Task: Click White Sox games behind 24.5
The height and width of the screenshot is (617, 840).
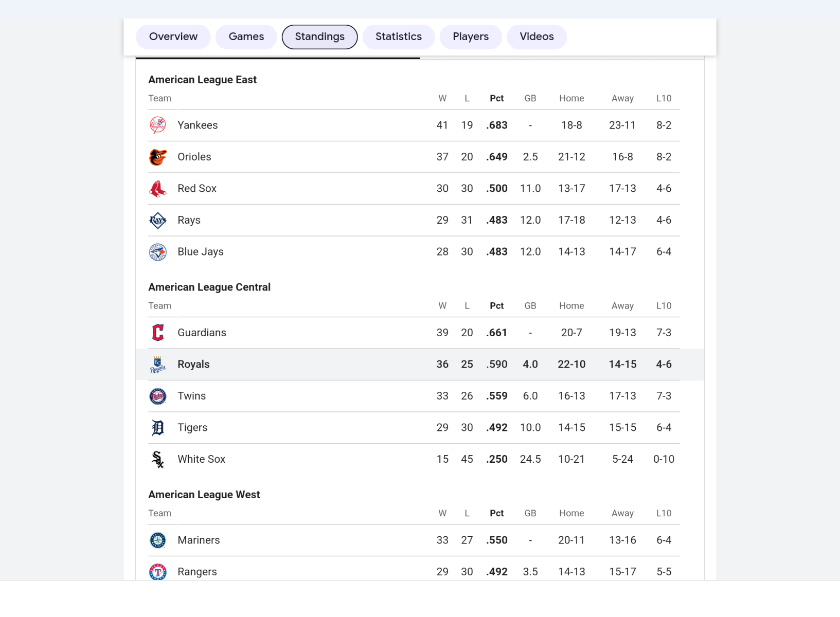Action: click(x=530, y=459)
